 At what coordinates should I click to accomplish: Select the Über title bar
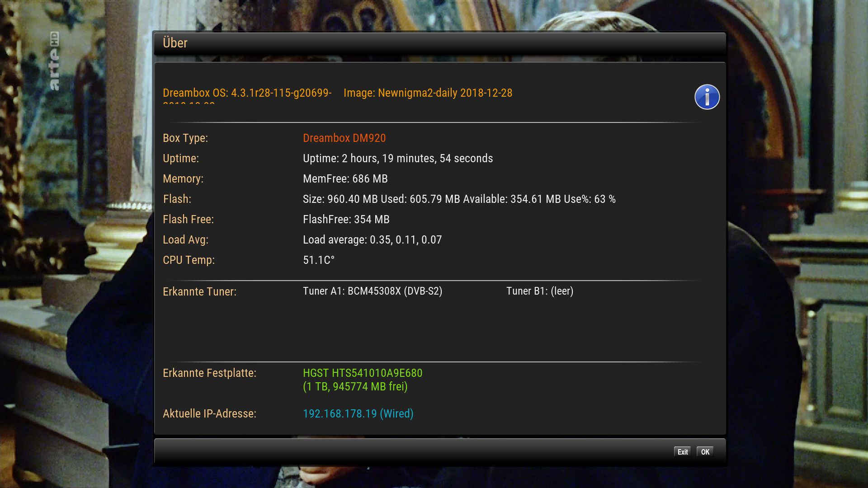(x=440, y=43)
